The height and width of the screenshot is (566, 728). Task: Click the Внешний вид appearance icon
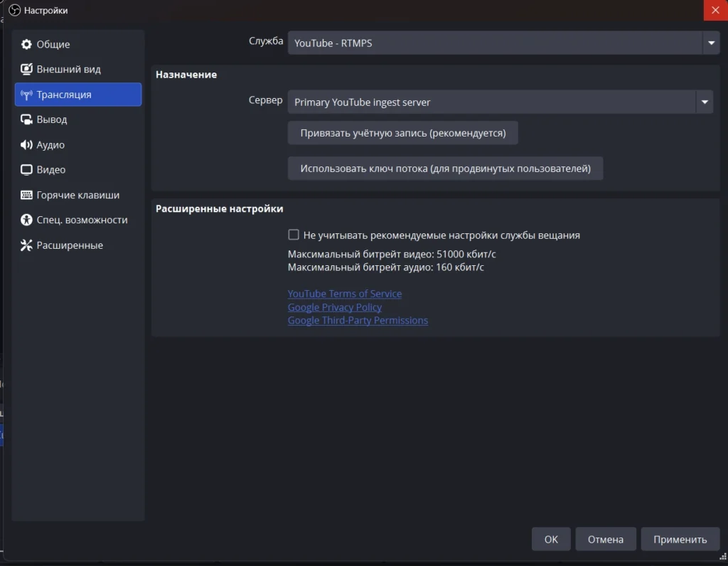(26, 70)
